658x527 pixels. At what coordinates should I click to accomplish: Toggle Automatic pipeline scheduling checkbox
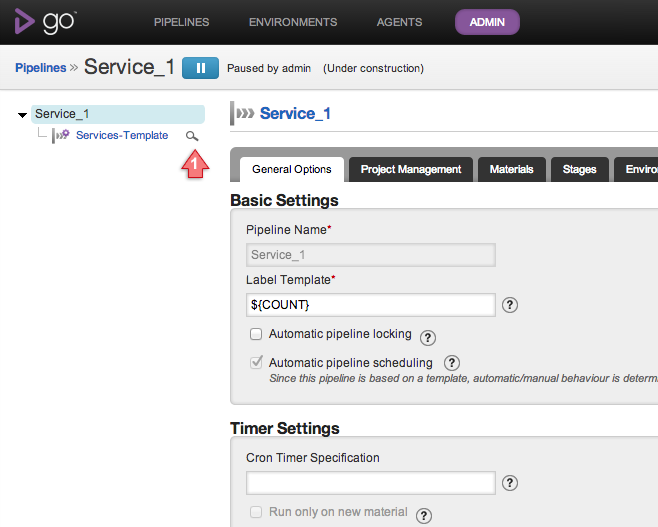pyautogui.click(x=256, y=363)
